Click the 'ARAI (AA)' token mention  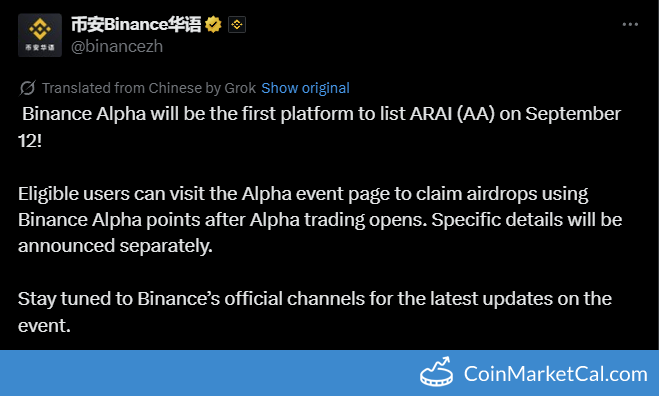pyautogui.click(x=452, y=114)
